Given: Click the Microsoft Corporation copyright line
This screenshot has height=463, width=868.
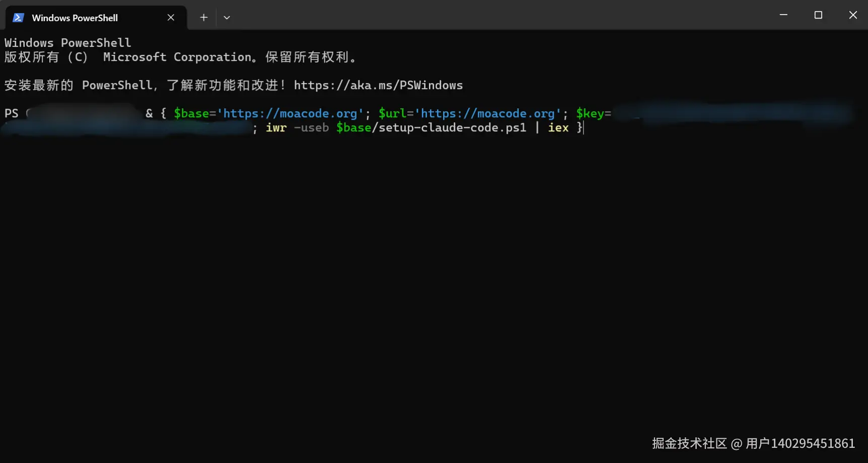Looking at the screenshot, I should pos(180,57).
